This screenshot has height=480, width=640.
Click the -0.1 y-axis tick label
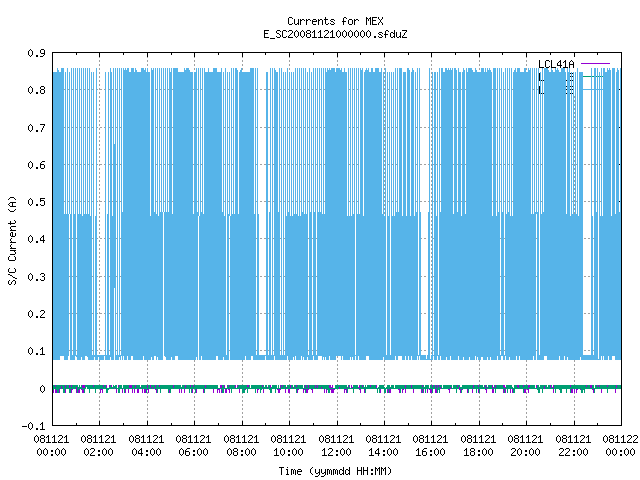(33, 426)
